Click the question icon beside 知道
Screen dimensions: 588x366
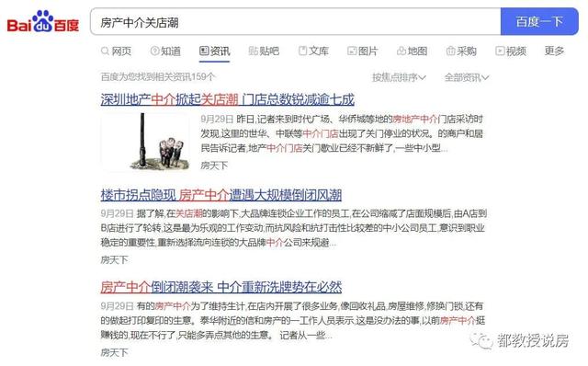click(154, 51)
